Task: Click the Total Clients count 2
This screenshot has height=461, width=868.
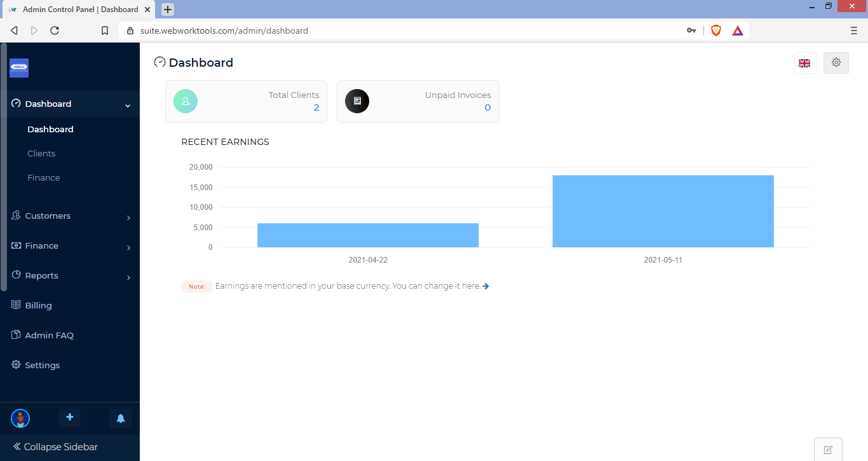Action: point(316,107)
